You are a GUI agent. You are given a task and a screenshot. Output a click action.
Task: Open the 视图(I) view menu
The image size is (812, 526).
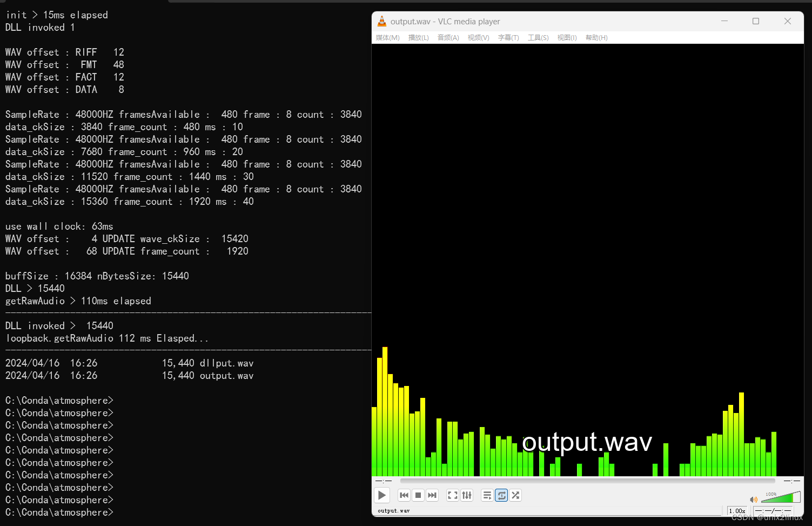567,37
